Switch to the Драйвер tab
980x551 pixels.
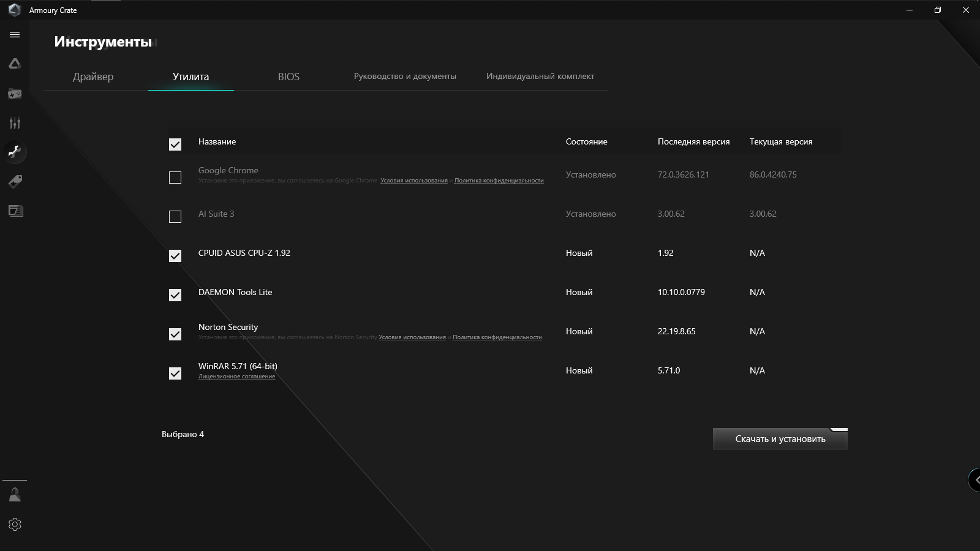coord(93,77)
